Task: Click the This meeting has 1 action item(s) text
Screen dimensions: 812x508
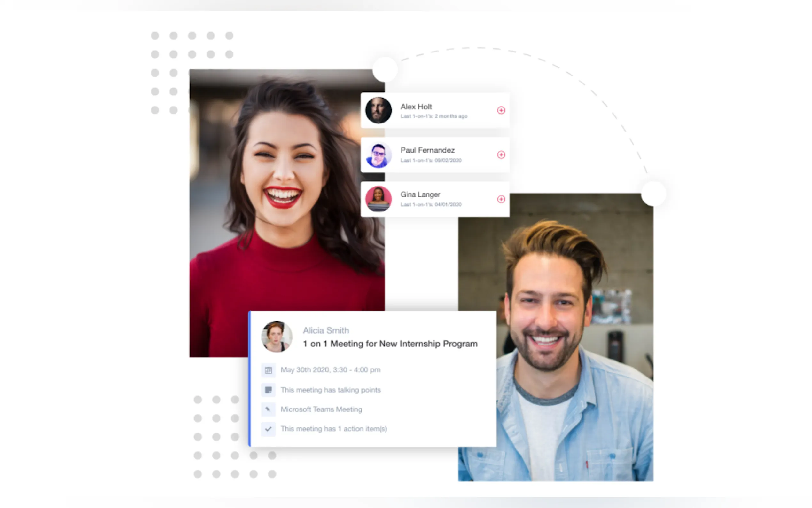Action: coord(334,429)
